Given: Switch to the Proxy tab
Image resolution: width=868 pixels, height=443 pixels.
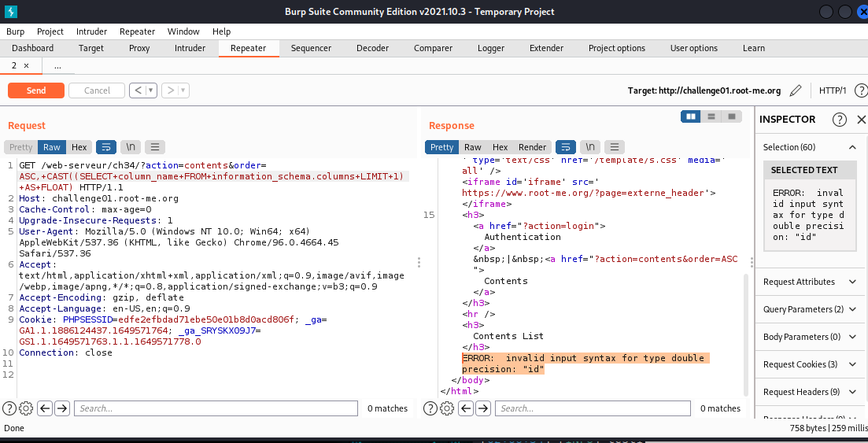Looking at the screenshot, I should (139, 48).
